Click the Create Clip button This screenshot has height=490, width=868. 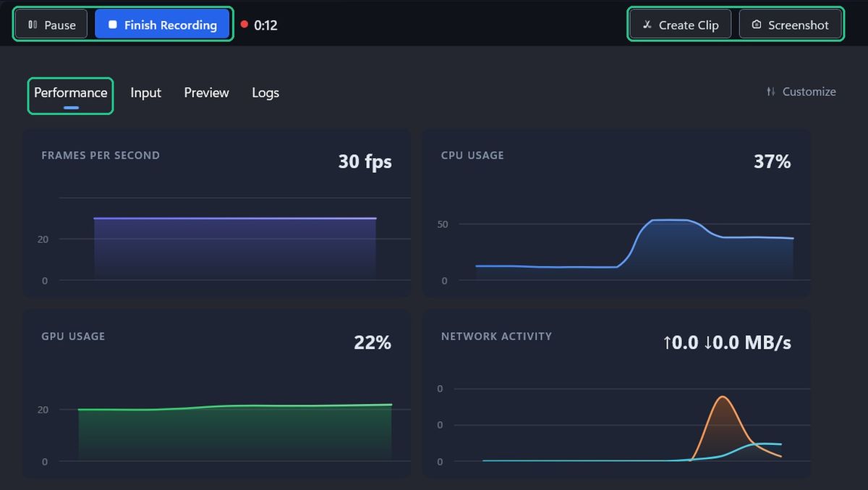click(x=681, y=24)
